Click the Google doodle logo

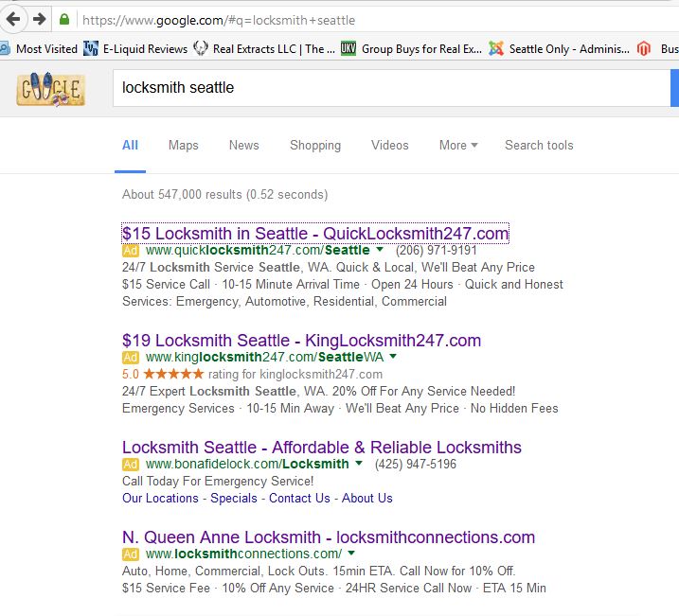51,90
